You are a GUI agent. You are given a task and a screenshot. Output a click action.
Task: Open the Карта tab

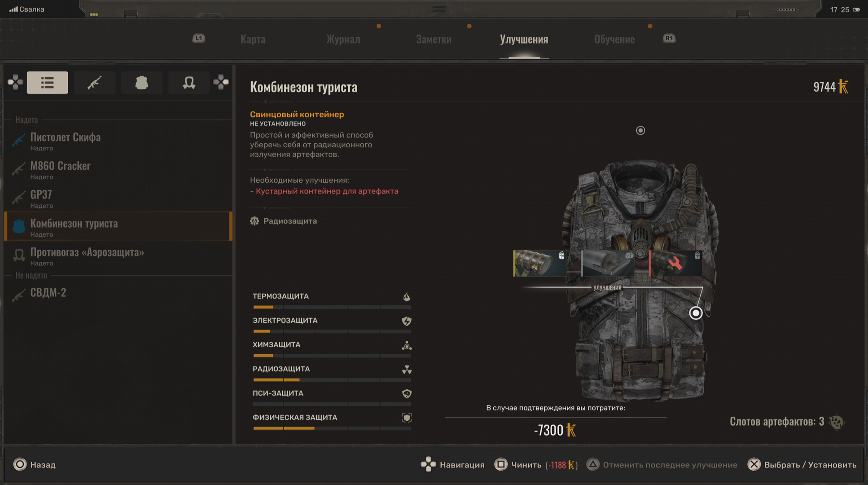pyautogui.click(x=253, y=40)
